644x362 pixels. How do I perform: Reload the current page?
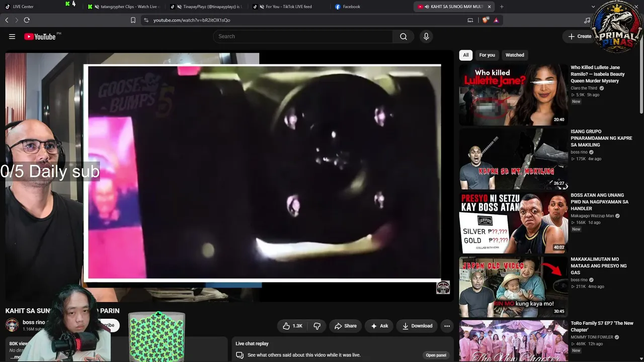click(x=27, y=20)
